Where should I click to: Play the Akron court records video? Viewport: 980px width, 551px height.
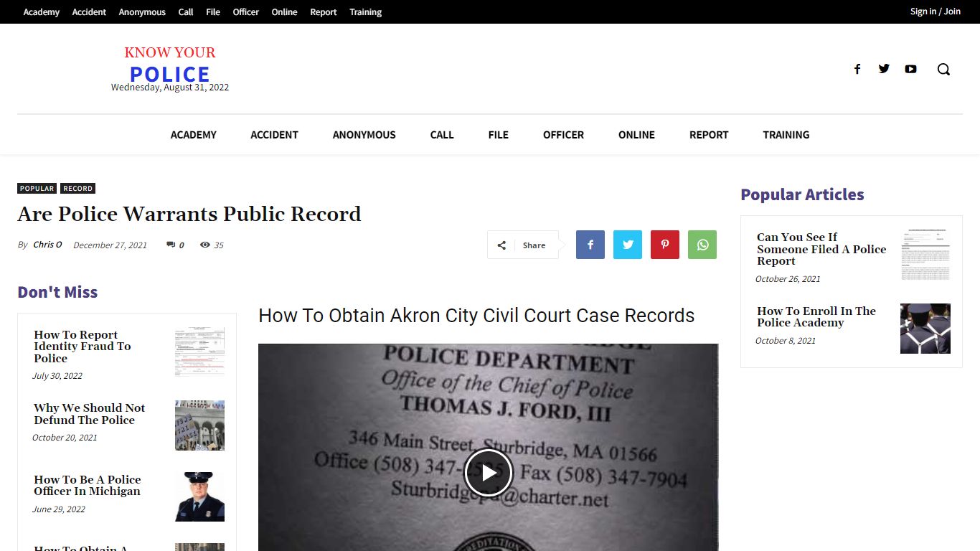[488, 473]
